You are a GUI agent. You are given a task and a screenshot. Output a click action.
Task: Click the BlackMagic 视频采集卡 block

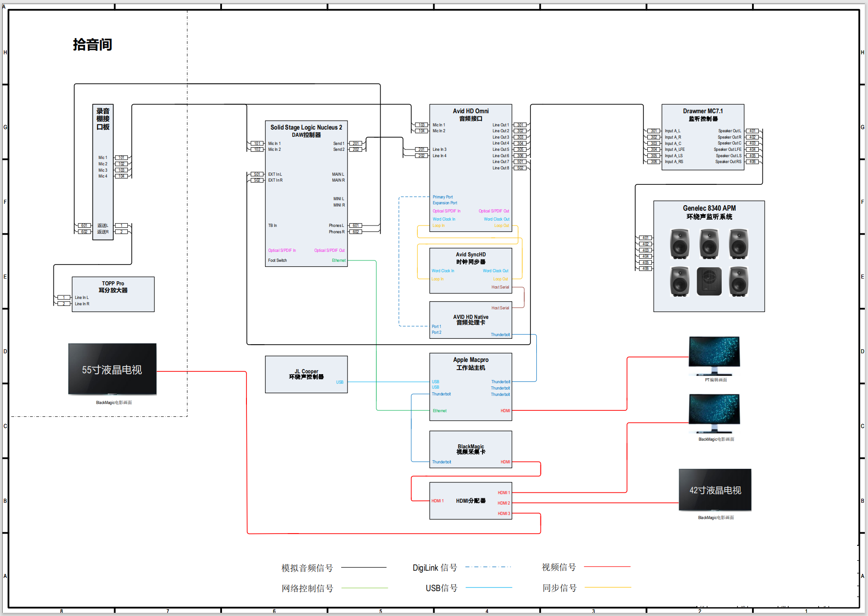[x=470, y=449]
